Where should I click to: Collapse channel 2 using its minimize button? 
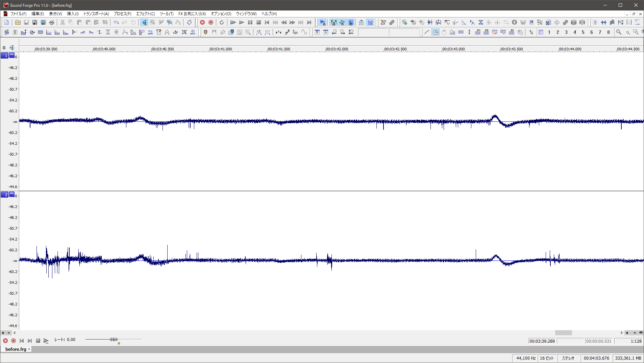[12, 194]
